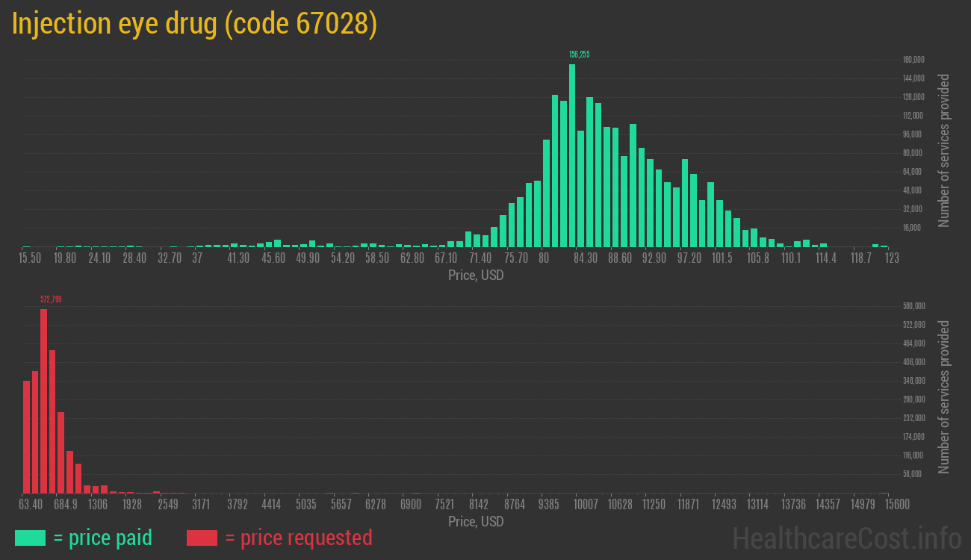Click the '= price requested' legend text

[298, 538]
